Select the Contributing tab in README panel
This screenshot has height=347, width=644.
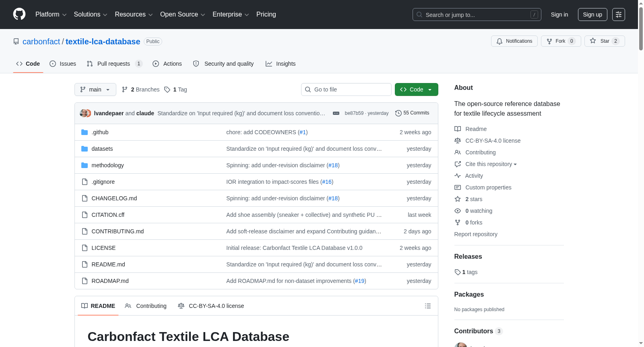point(146,306)
